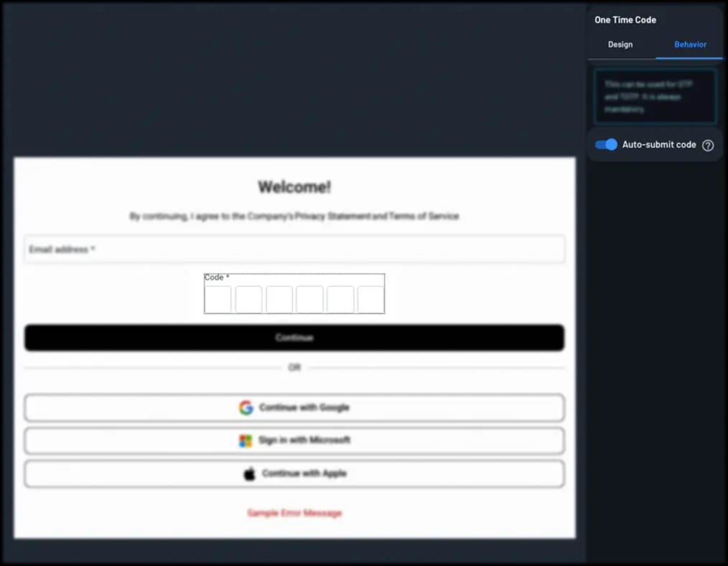This screenshot has width=728, height=566.
Task: Select the Sample Error Message text
Action: (294, 513)
